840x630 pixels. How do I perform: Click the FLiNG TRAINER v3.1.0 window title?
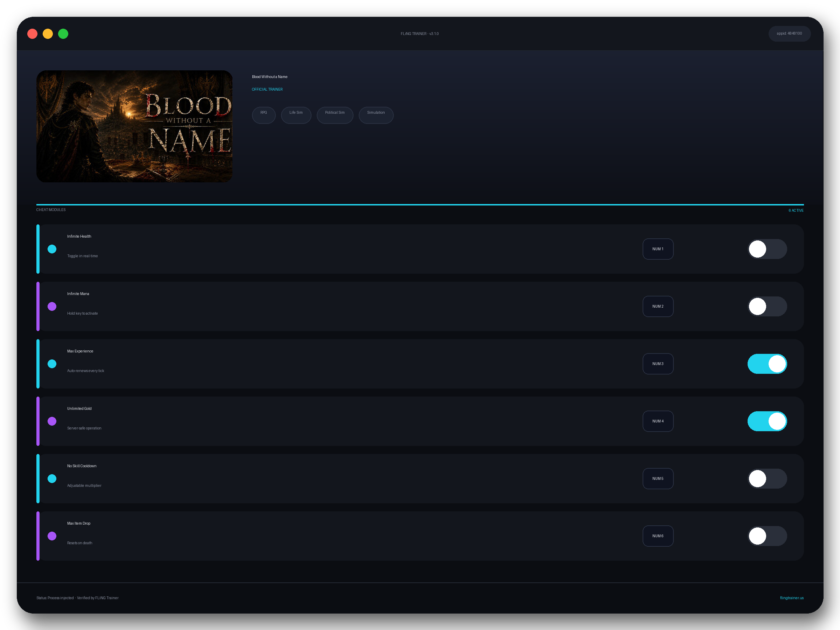point(420,34)
